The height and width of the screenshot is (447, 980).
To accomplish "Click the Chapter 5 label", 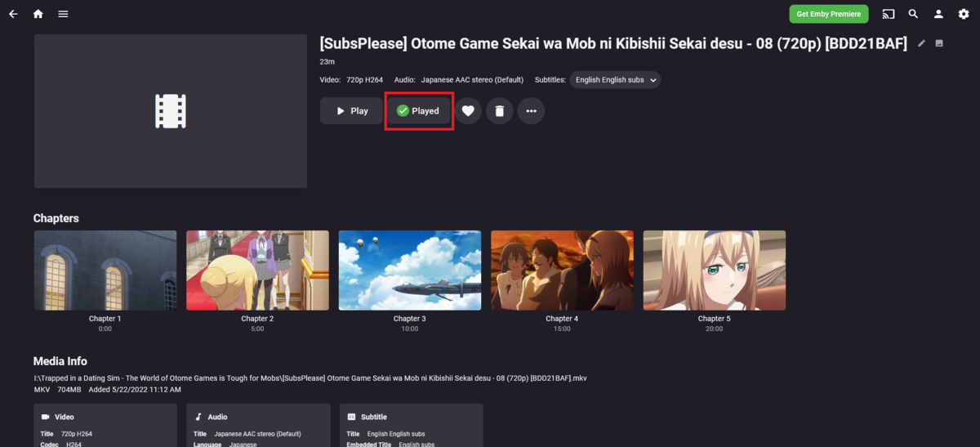I will 715,319.
